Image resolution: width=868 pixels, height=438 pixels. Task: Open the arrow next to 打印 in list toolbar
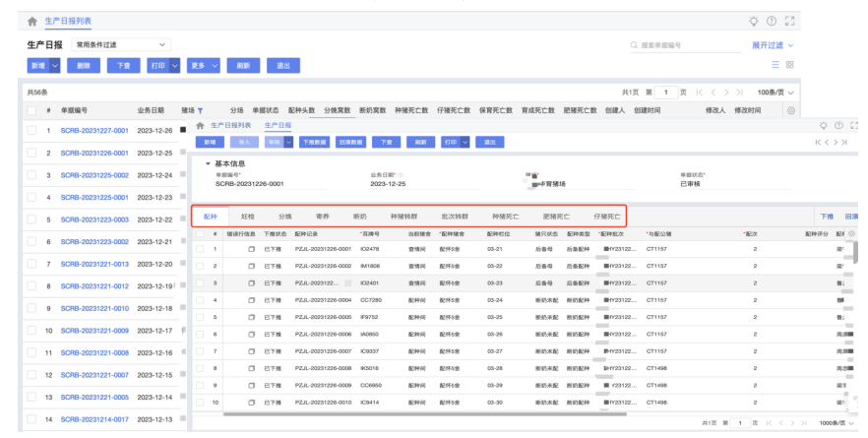(x=175, y=65)
